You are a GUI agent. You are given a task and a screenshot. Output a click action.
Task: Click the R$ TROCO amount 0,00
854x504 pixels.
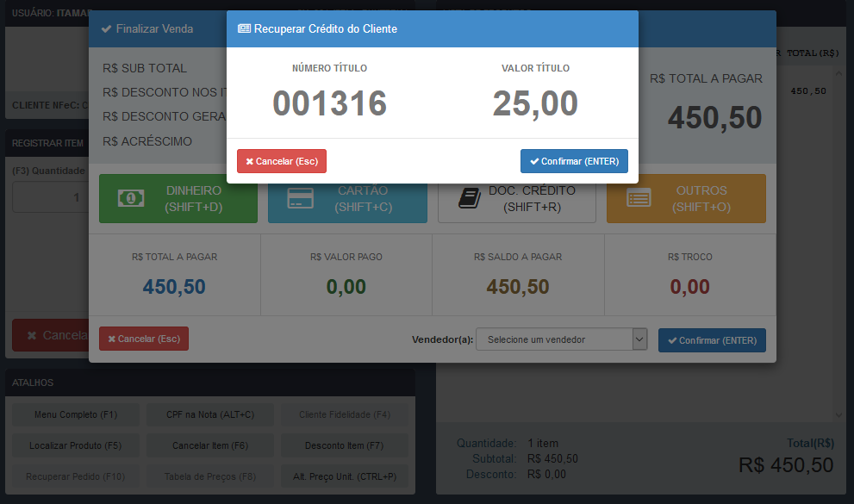coord(690,287)
